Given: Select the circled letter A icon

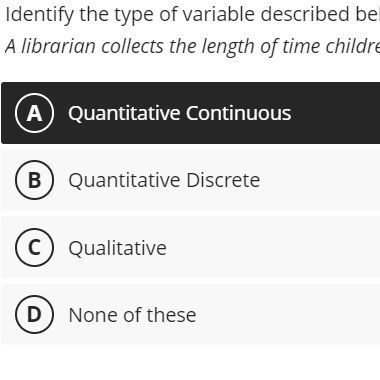Looking at the screenshot, I should (x=34, y=113).
